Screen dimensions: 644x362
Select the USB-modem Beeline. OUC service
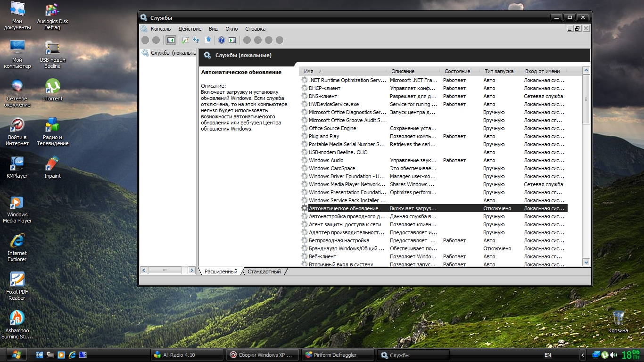434,152
